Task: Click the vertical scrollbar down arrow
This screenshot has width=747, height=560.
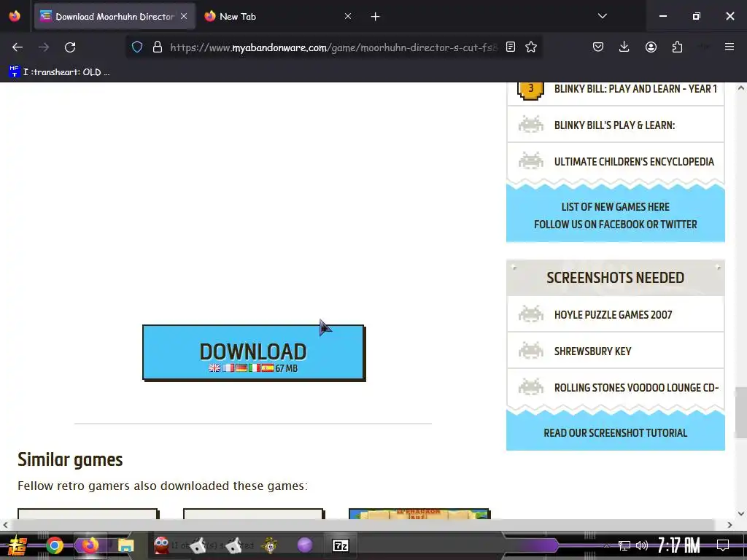Action: [x=741, y=513]
